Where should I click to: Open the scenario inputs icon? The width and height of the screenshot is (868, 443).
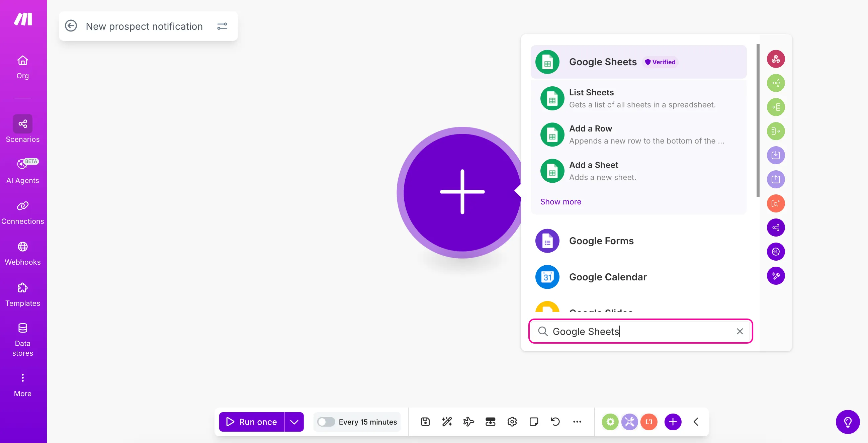click(490, 422)
